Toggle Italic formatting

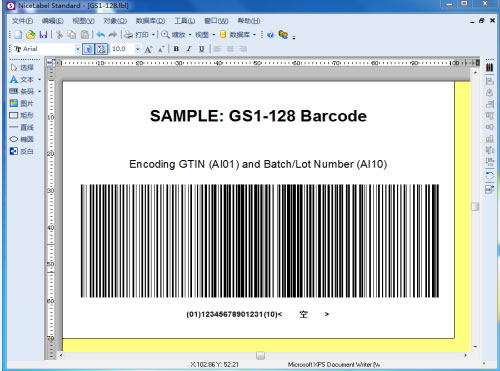pos(189,49)
